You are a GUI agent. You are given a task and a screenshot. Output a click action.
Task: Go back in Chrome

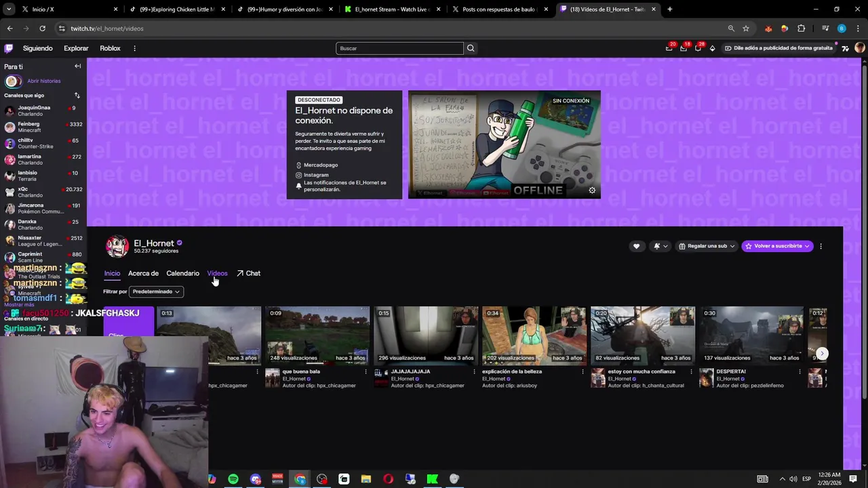(9, 28)
